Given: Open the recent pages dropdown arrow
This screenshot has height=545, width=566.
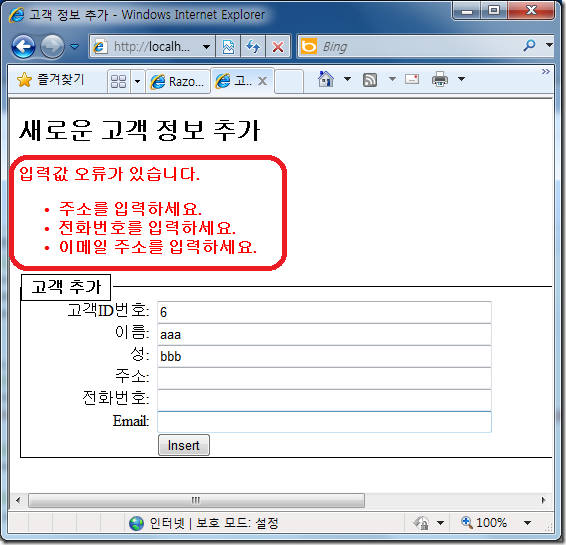Looking at the screenshot, I should coord(74,47).
